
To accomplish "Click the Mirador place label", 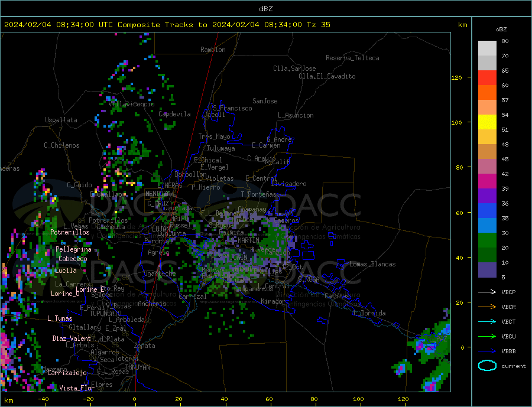I will tap(273, 301).
